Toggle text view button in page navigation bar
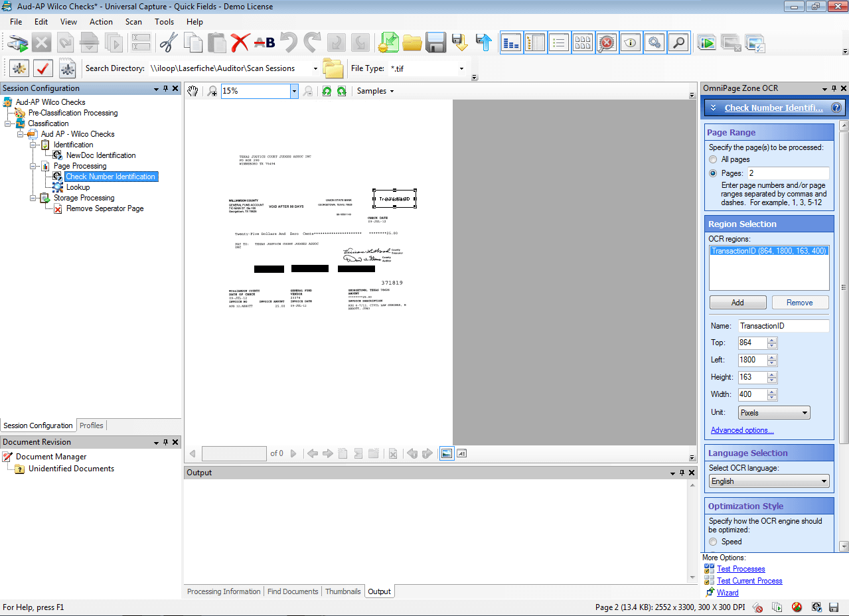This screenshot has width=849, height=616. click(x=462, y=453)
